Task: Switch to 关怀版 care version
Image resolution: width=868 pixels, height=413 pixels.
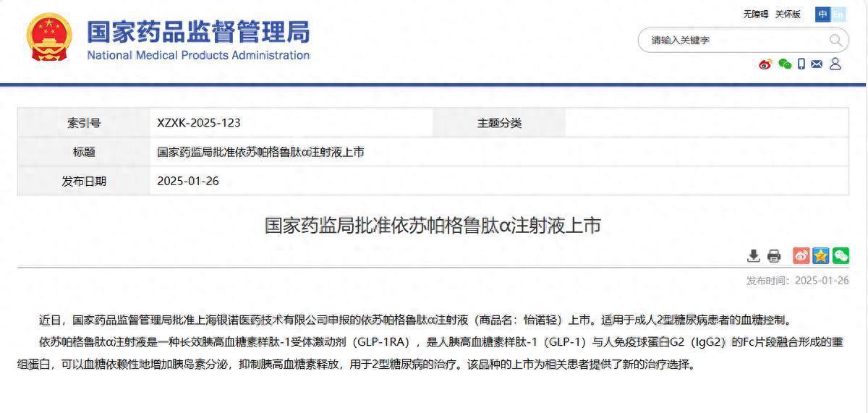Action: pos(788,14)
